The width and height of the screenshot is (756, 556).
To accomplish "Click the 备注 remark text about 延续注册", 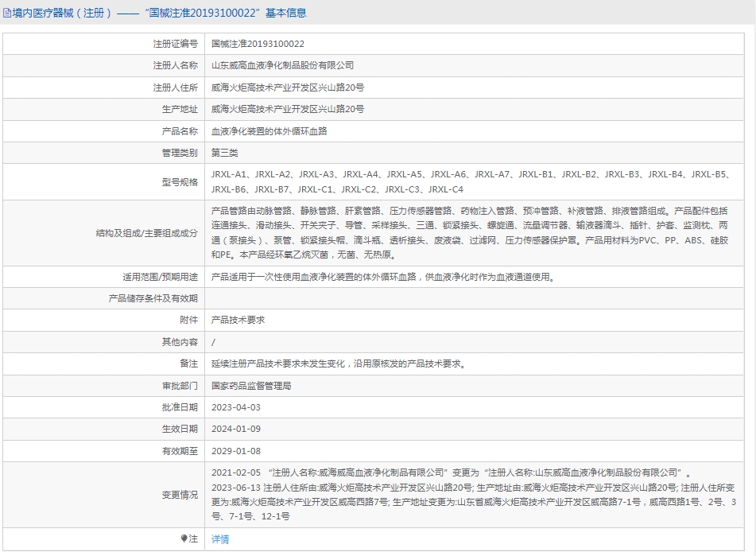I will pyautogui.click(x=338, y=364).
